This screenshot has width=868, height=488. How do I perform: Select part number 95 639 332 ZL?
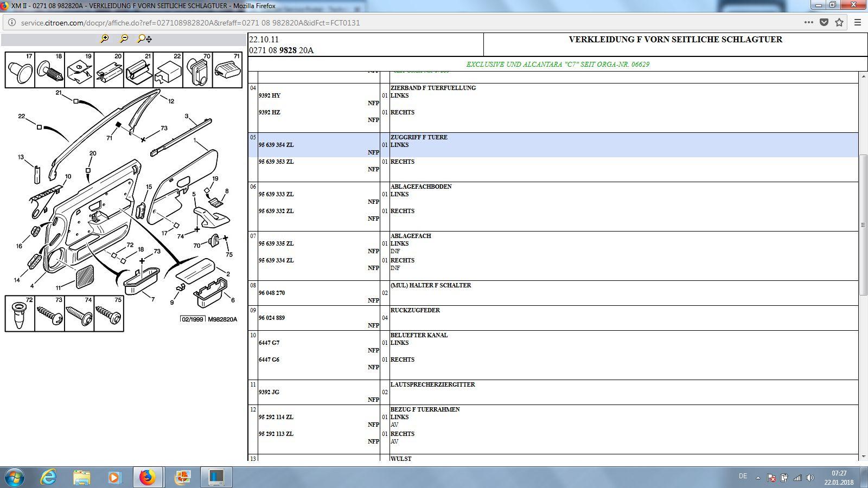pyautogui.click(x=276, y=211)
